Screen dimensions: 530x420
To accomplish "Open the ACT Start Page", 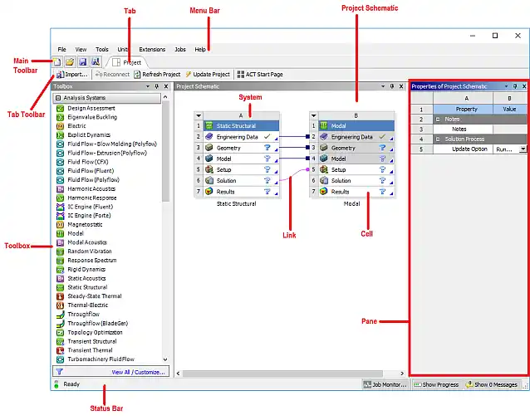I will click(260, 75).
